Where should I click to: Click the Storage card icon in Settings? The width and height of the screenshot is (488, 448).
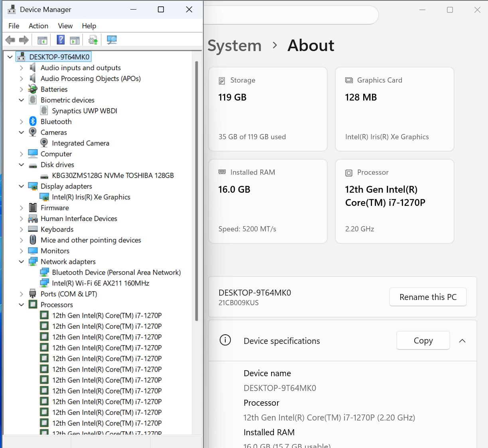tap(222, 81)
